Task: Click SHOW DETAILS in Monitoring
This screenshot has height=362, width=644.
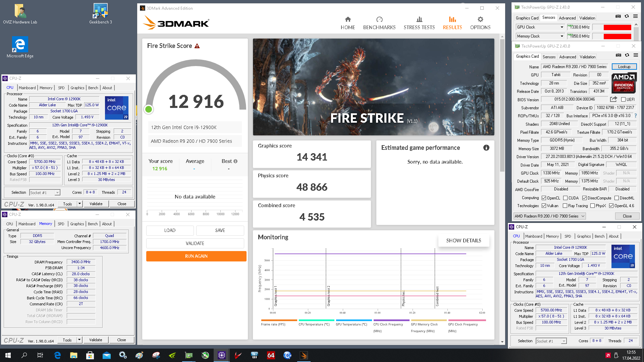Action: coord(464,241)
